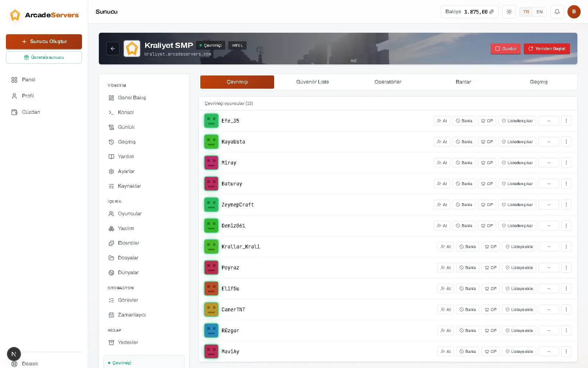Open more options for Efe_35
The width and height of the screenshot is (588, 368).
click(x=566, y=121)
